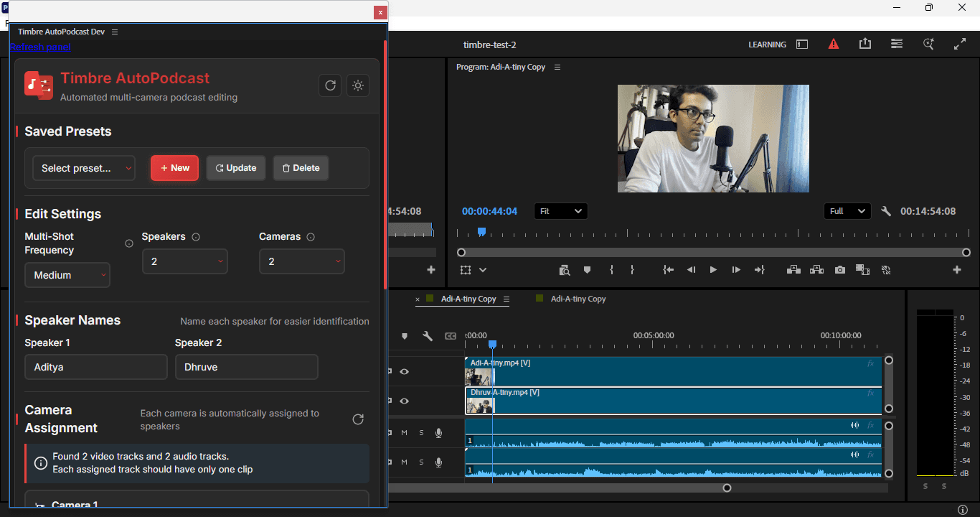
Task: Click the Add Marker icon in Program monitor
Action: [x=587, y=270]
